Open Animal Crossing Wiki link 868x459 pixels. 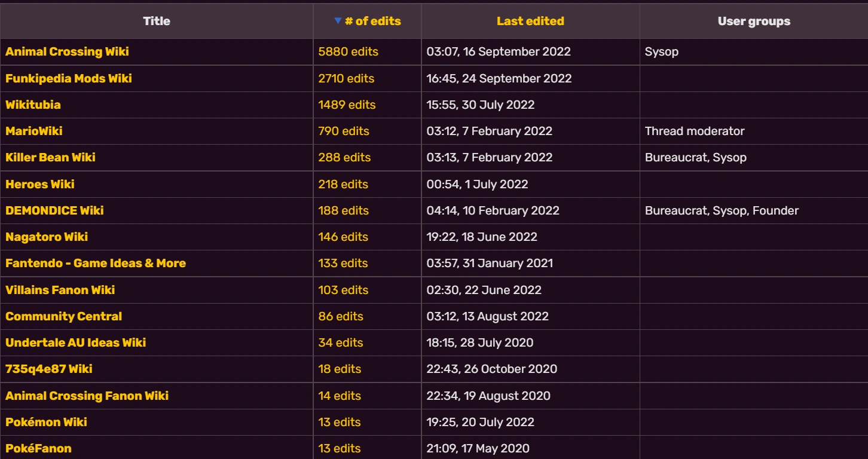click(x=67, y=51)
